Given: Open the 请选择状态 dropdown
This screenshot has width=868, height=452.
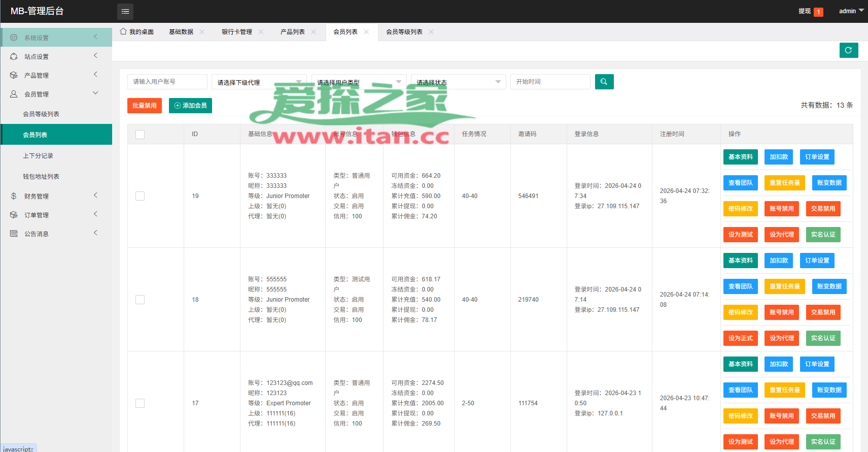Looking at the screenshot, I should pos(459,82).
